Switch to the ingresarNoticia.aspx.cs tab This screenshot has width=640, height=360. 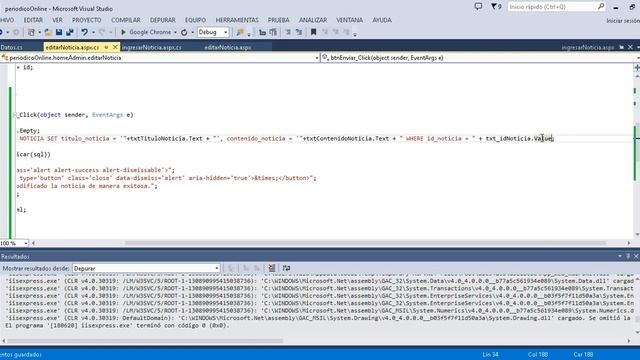click(x=151, y=47)
